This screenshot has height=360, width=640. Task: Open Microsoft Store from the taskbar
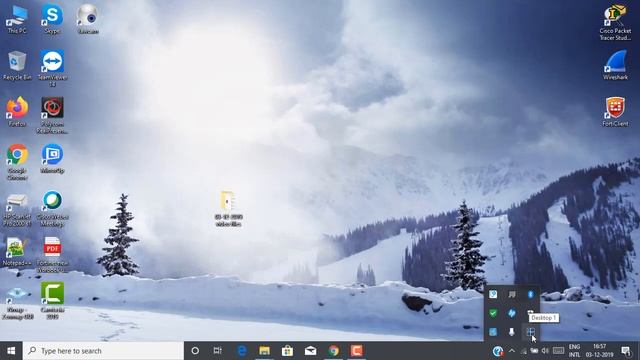pos(287,351)
